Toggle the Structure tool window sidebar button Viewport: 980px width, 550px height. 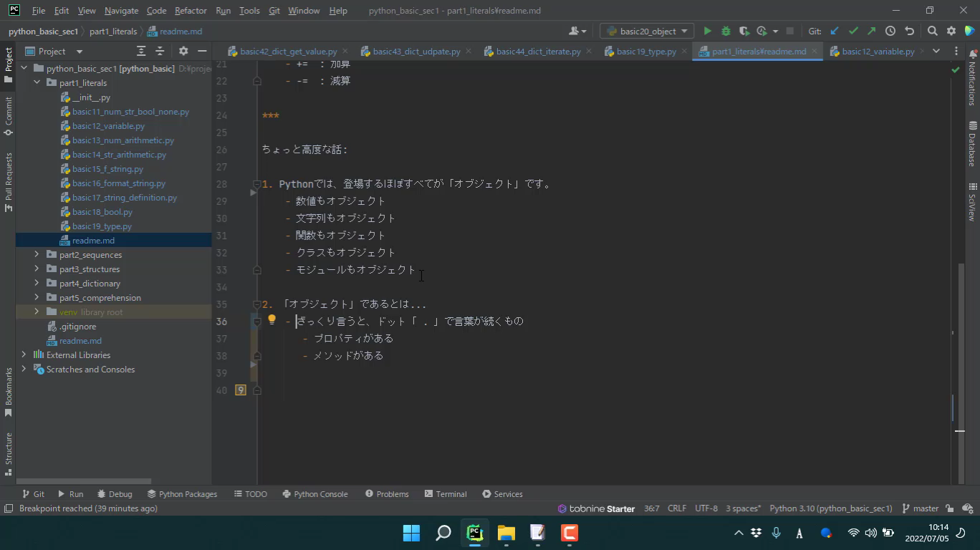point(9,449)
